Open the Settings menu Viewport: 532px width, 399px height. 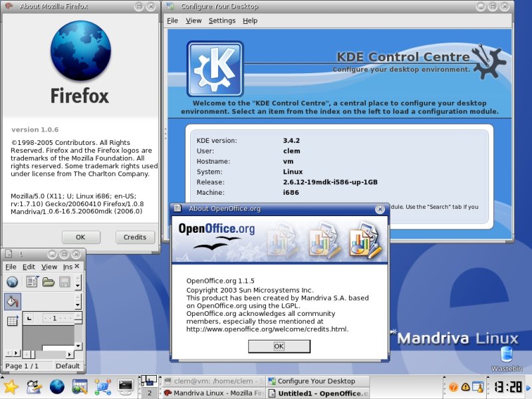[222, 21]
